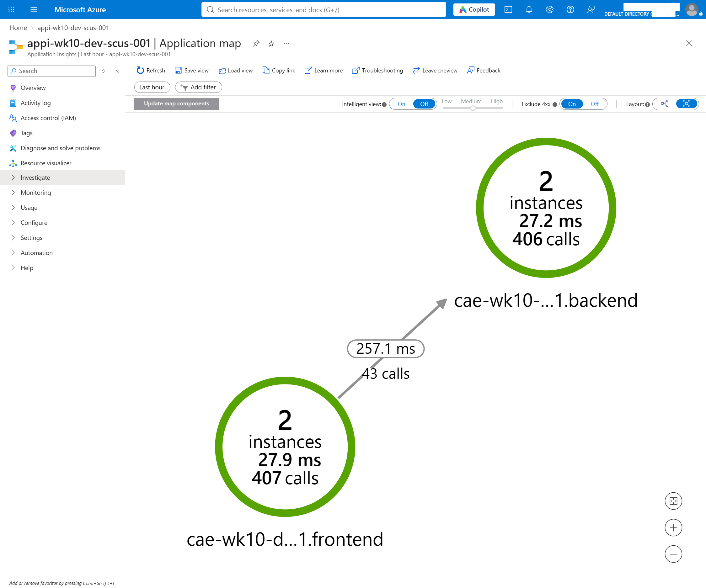Open the top bar feedback icon
The image size is (706, 588).
591,9
